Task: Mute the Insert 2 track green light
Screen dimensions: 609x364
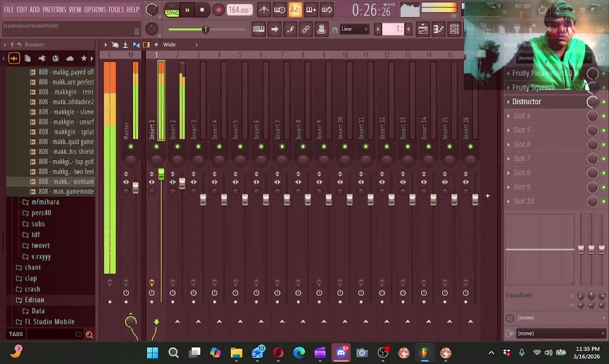Action: click(177, 147)
